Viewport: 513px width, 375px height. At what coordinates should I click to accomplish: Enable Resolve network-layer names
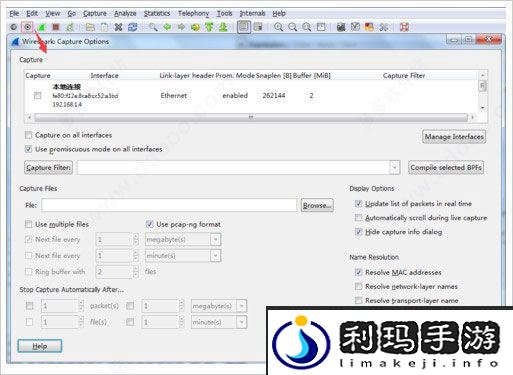(358, 286)
